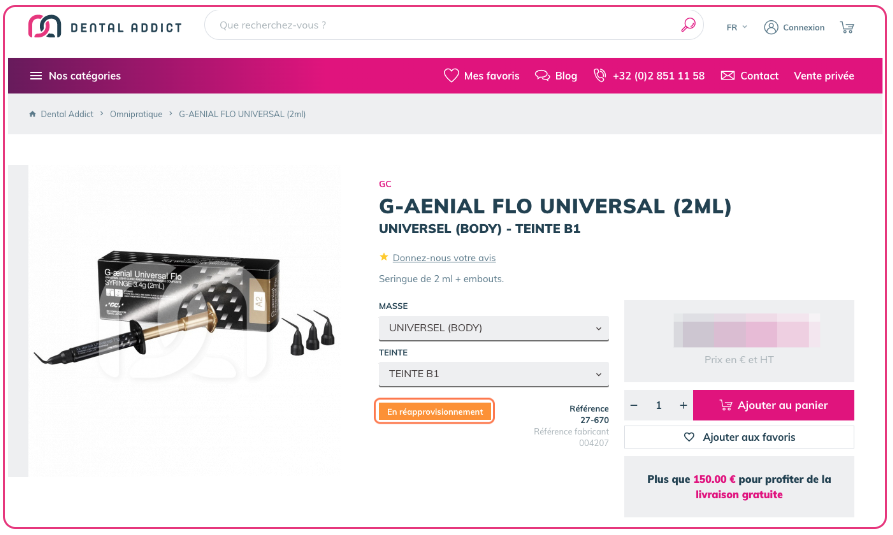
Task: Click the Que recherchez-vous search field
Action: tap(444, 25)
